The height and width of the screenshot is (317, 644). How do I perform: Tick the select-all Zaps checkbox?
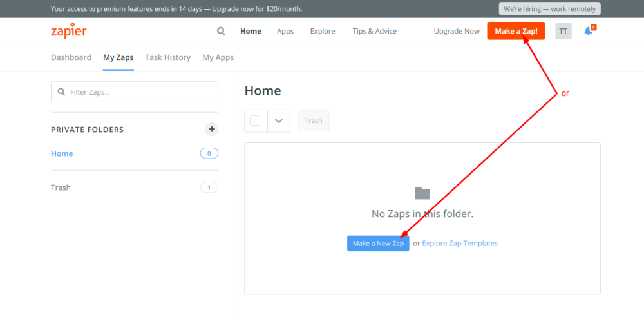(255, 120)
